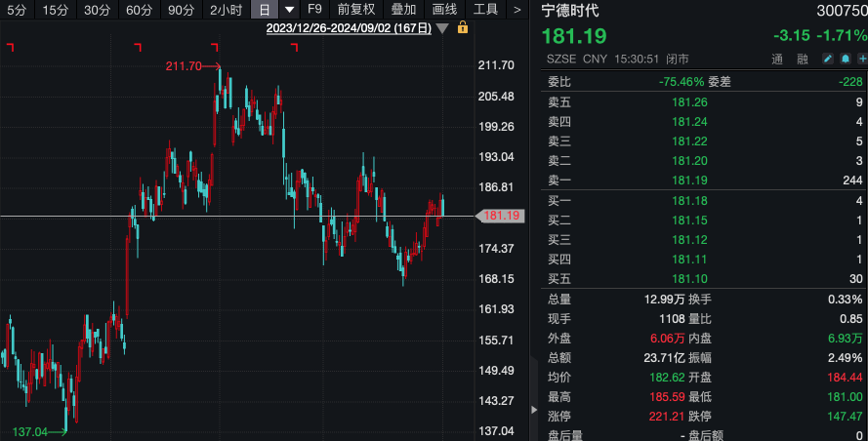Click the 内盘 6.93万 value
Screen dimensions: 868x441
coord(846,339)
